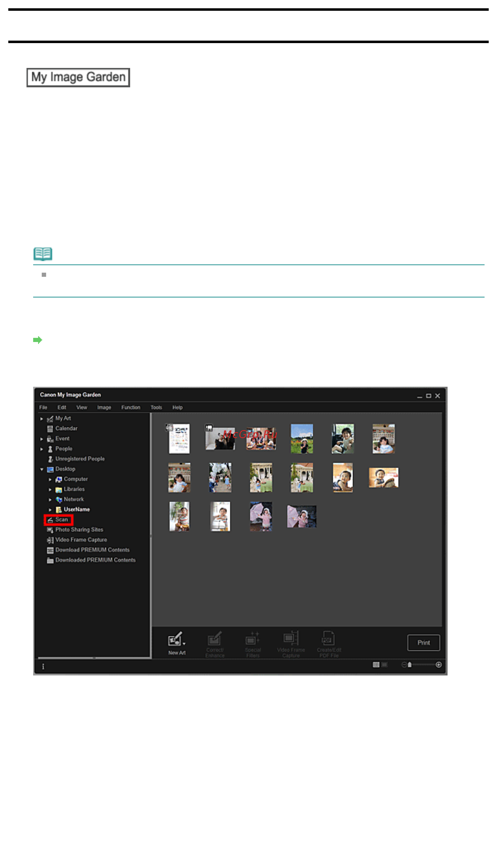Click the Download PREMIUM Contents icon

click(x=50, y=550)
